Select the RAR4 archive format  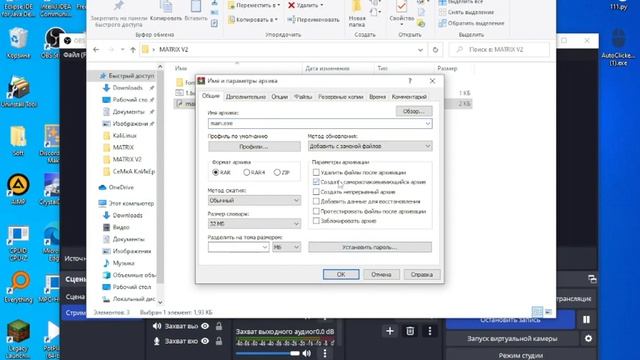254,172
